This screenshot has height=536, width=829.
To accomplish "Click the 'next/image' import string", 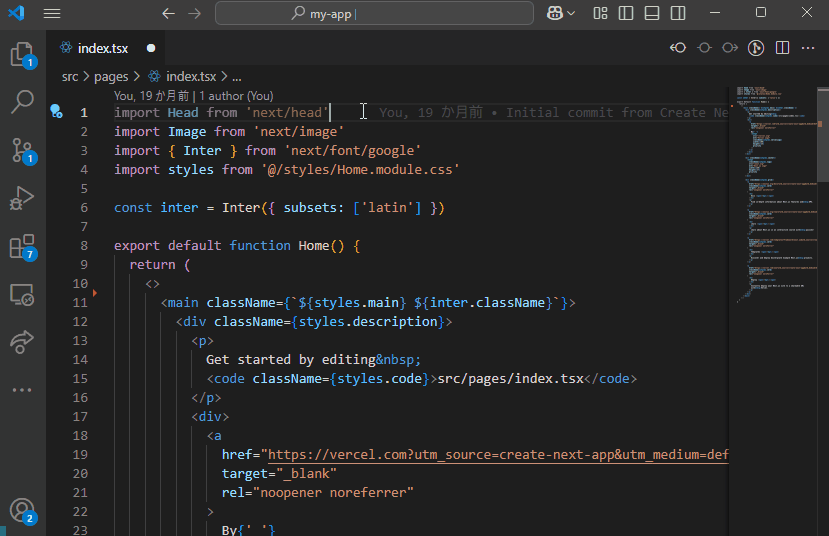I will [x=299, y=132].
